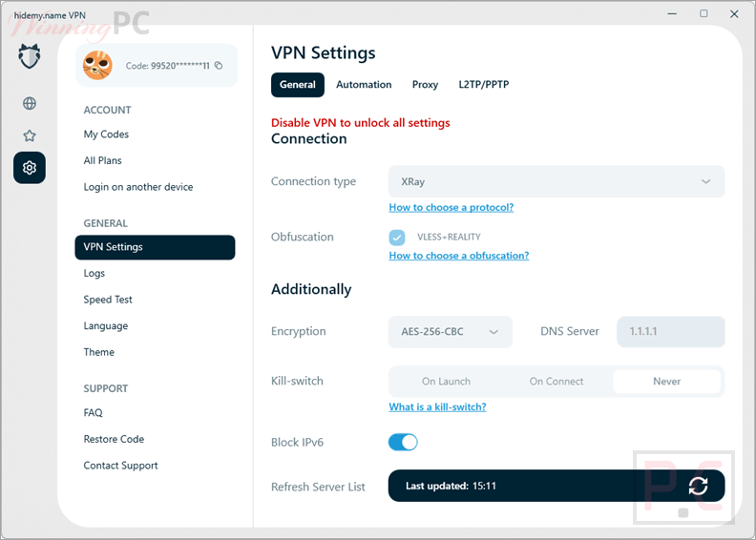Open Language settings in the sidebar
The image size is (756, 540).
106,326
